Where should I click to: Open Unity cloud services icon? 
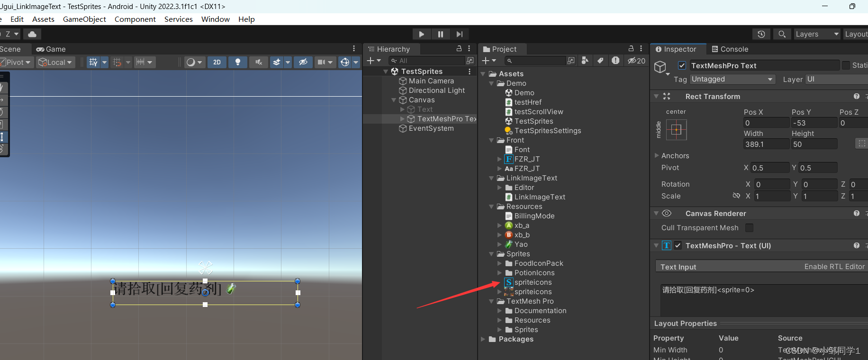(x=32, y=34)
